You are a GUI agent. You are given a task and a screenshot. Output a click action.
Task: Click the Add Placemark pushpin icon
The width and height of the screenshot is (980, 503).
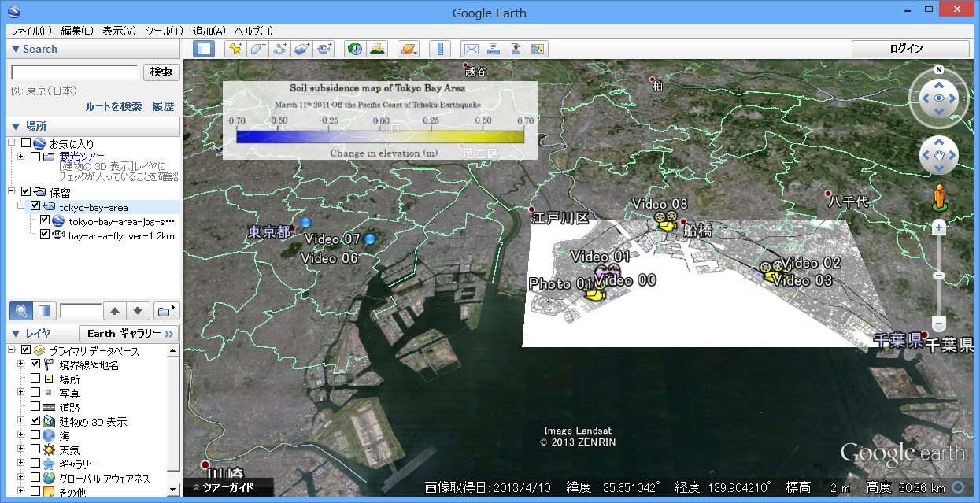click(x=235, y=49)
